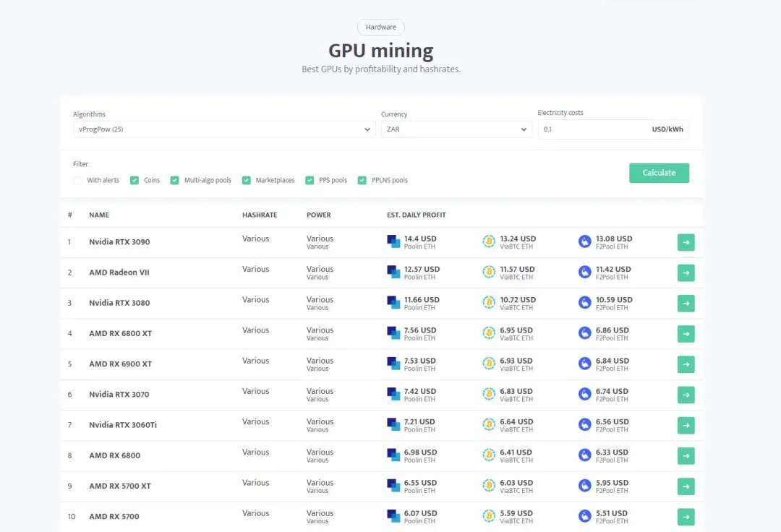Open details arrow for AMD RX 6800 XT
781x532 pixels.
[x=686, y=334]
